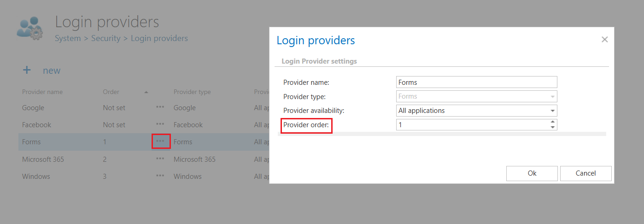
Task: Click the Provider name column header
Action: [42, 92]
